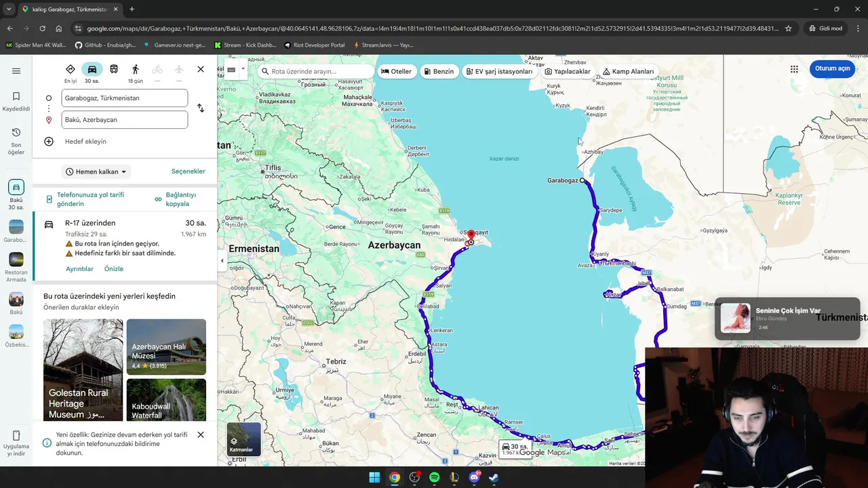This screenshot has width=868, height=488.
Task: Go back in Chrome browser
Action: coord(9,28)
